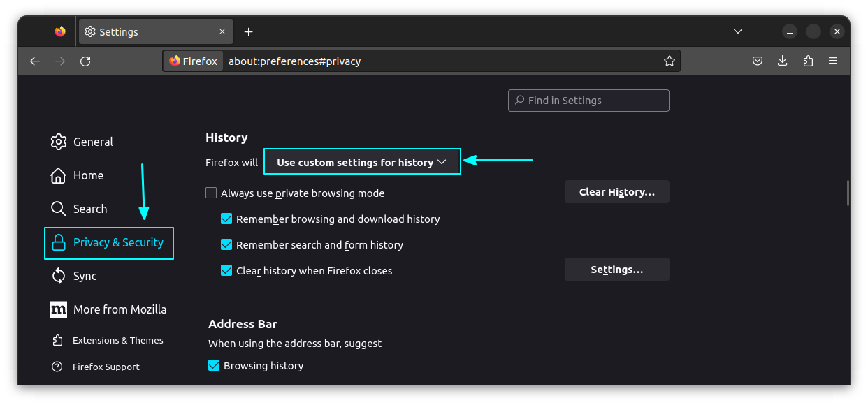Enable Always use private browsing mode
The width and height of the screenshot is (868, 405).
(211, 193)
